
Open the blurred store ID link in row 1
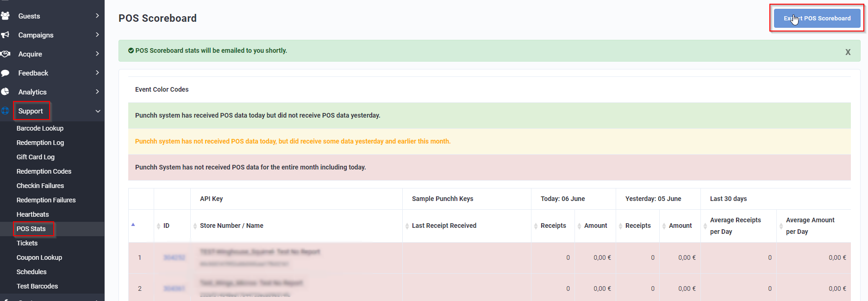(174, 257)
